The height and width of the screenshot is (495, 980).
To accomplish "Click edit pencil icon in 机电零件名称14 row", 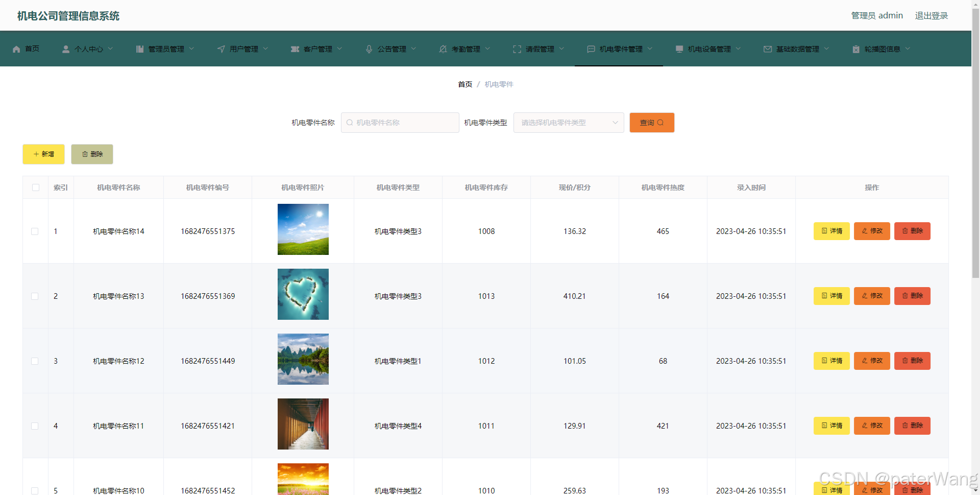I will (x=865, y=231).
